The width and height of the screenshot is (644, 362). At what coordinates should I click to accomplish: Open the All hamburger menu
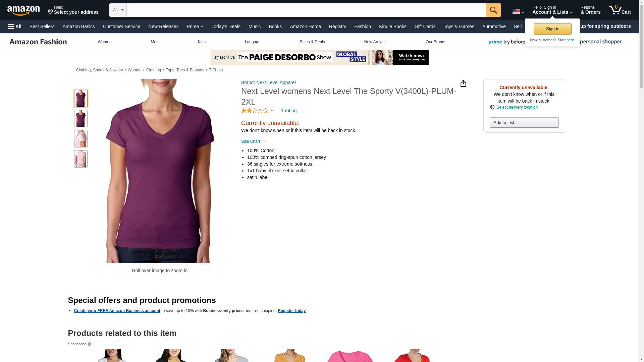click(x=15, y=26)
